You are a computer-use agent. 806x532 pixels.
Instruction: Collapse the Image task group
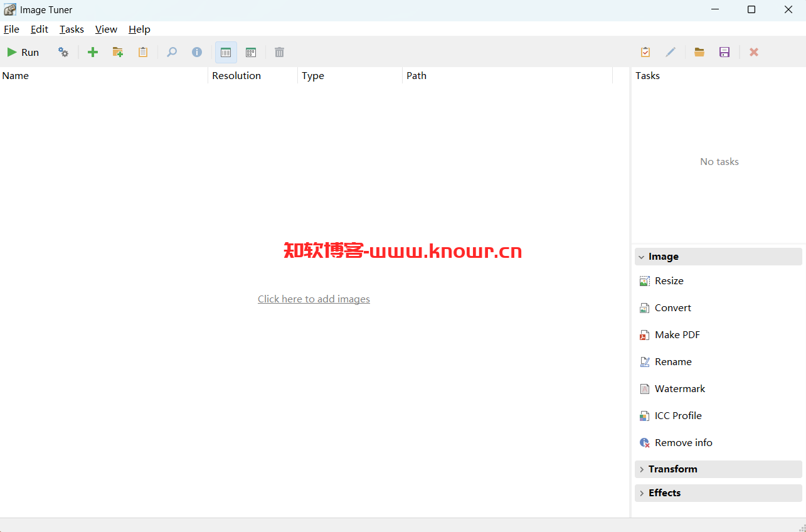tap(718, 257)
